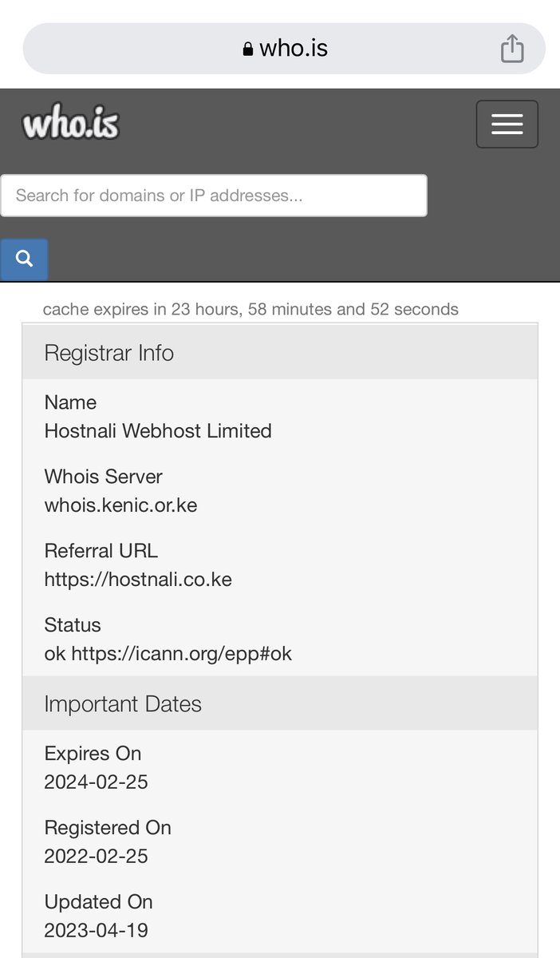Focus the domain or IP search field
This screenshot has height=958, width=560.
[x=214, y=196]
